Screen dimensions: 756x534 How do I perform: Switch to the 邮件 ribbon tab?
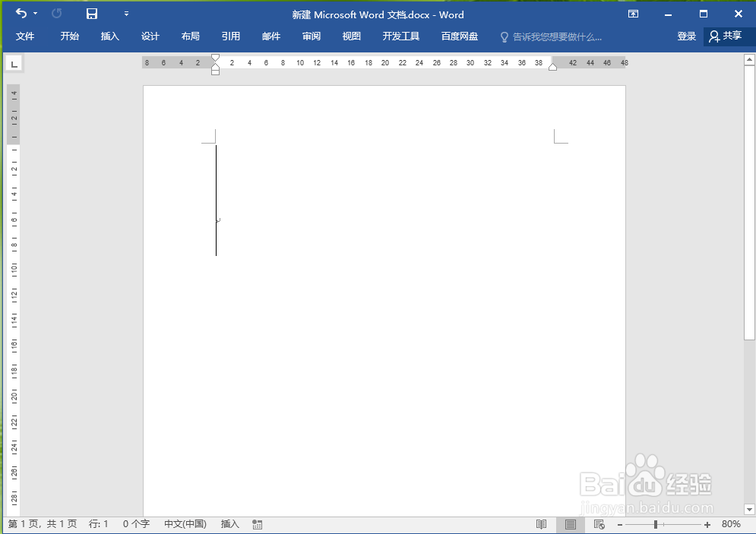point(271,36)
